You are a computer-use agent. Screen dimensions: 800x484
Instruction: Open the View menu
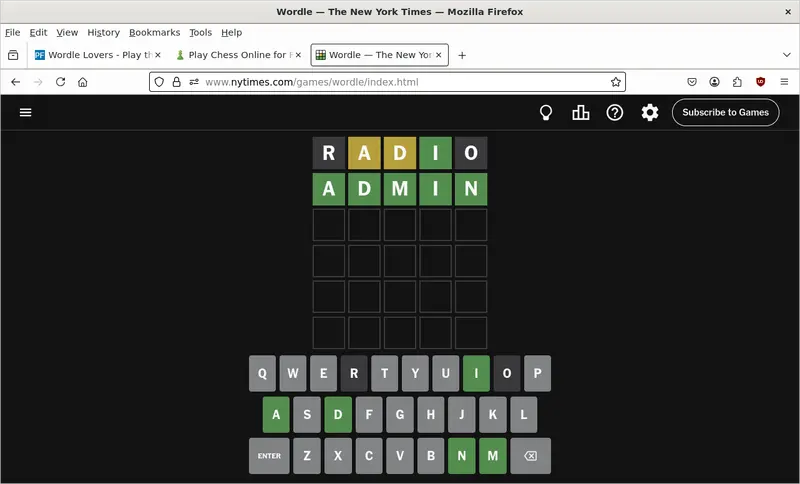click(67, 33)
